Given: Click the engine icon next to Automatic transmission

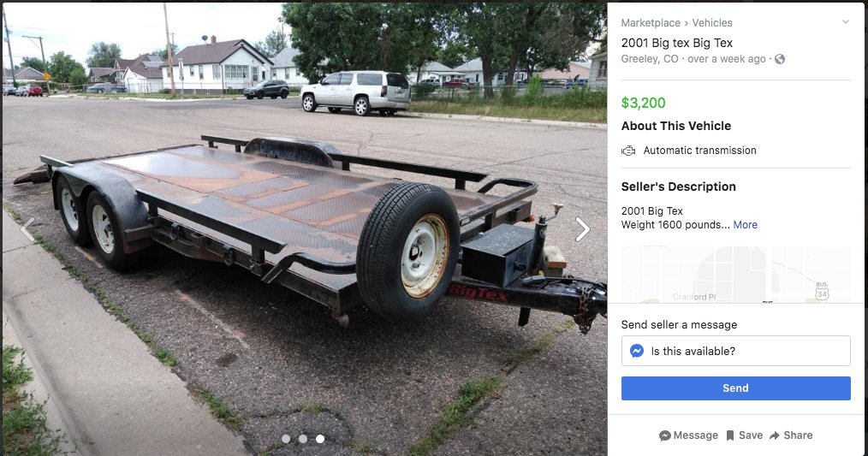Looking at the screenshot, I should (x=628, y=151).
